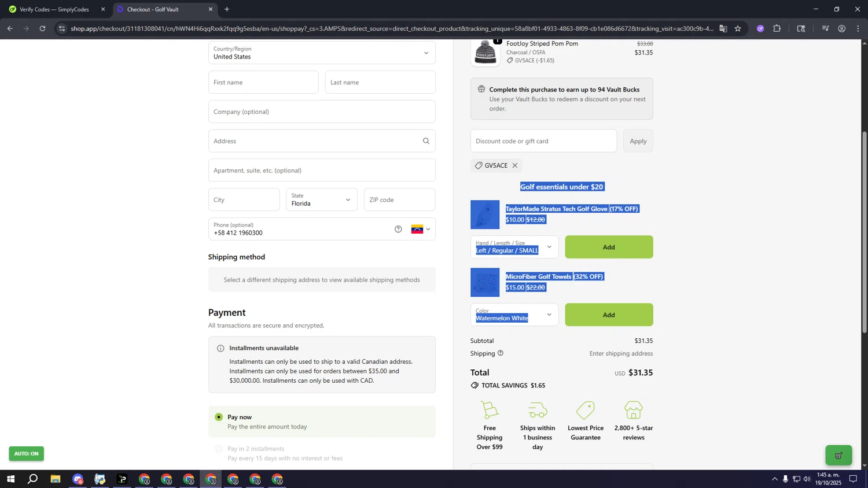The height and width of the screenshot is (488, 868).
Task: Click the purple extension icon in toolbar
Action: tap(760, 28)
